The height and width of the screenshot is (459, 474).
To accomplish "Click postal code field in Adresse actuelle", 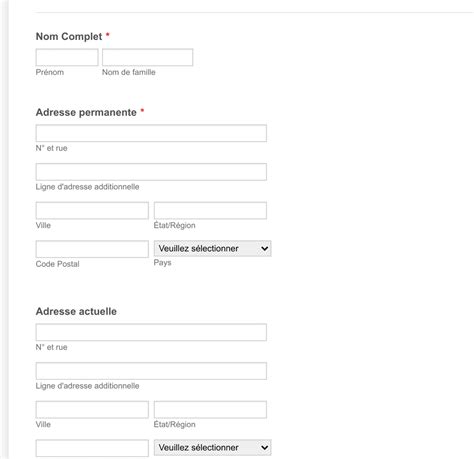I will point(92,448).
